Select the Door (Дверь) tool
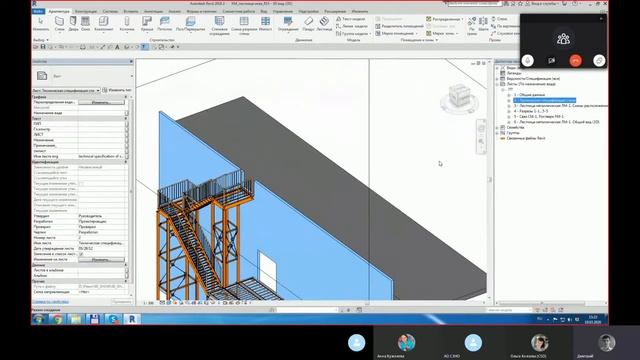This screenshot has height=360, width=640. tap(73, 24)
